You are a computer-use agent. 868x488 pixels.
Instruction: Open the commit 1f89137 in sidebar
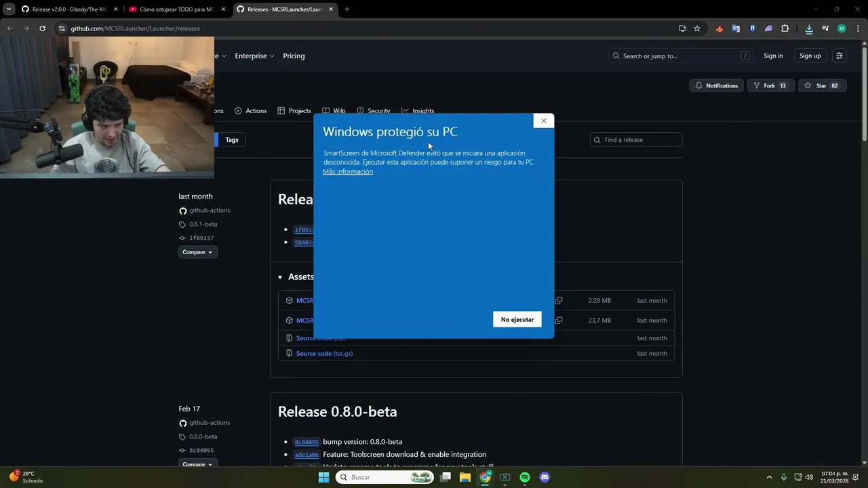click(201, 238)
